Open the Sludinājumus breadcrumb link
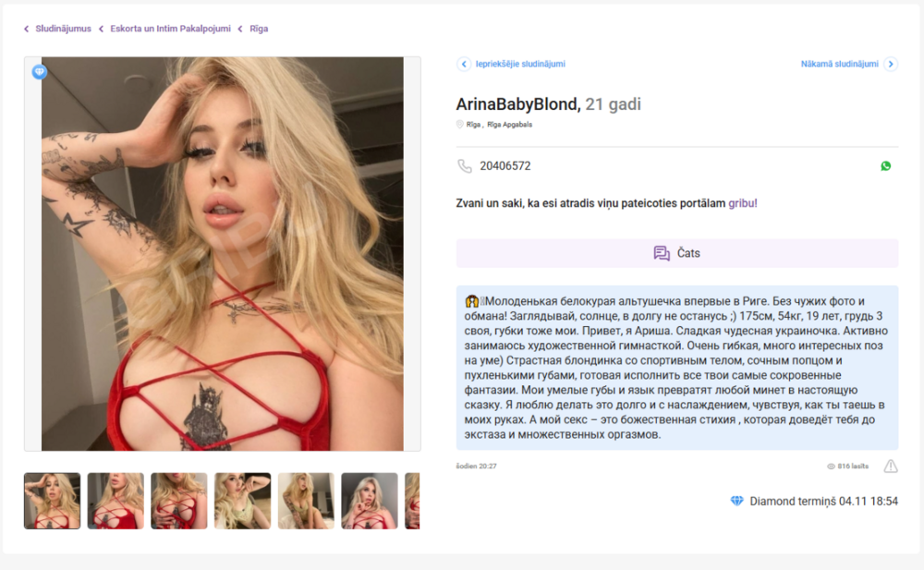This screenshot has height=570, width=924. tap(63, 29)
